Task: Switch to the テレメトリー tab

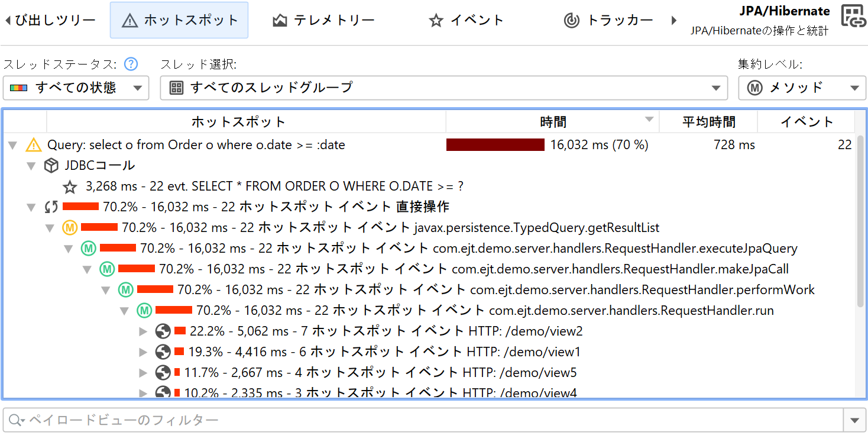Action: [323, 21]
